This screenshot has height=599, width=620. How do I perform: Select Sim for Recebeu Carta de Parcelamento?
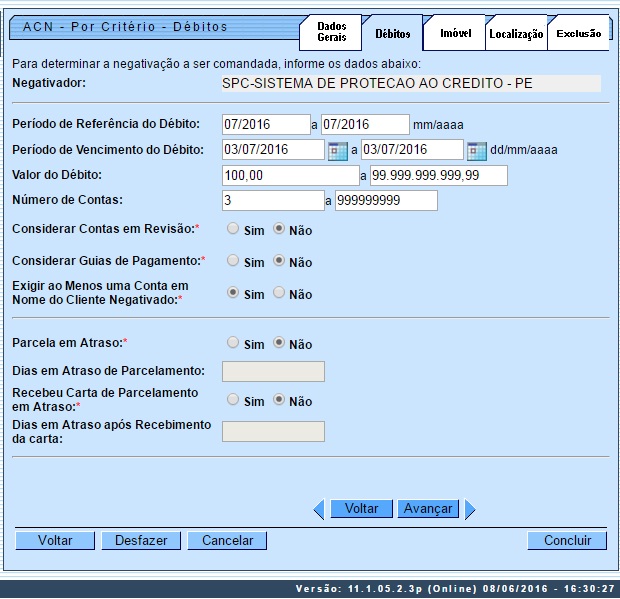pos(233,400)
